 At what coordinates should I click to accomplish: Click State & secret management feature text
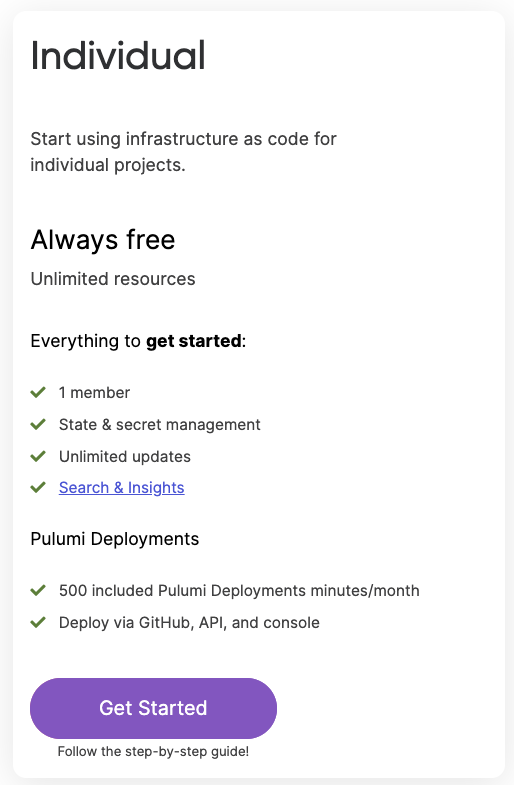160,425
